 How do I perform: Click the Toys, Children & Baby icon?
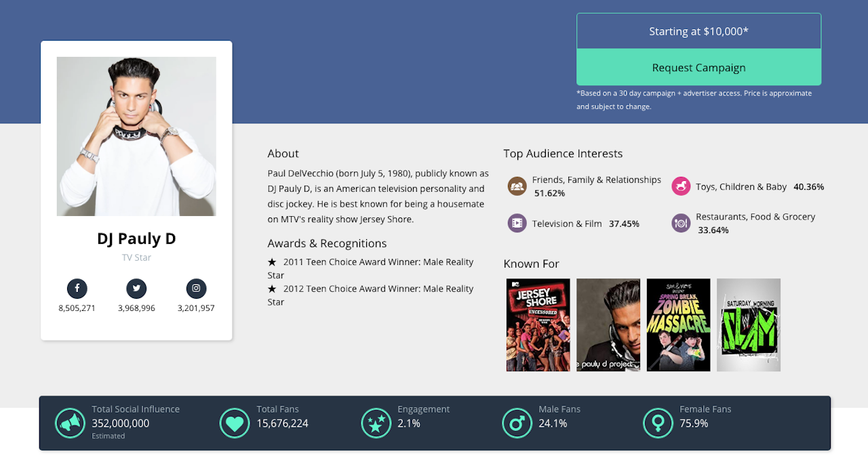[681, 186]
